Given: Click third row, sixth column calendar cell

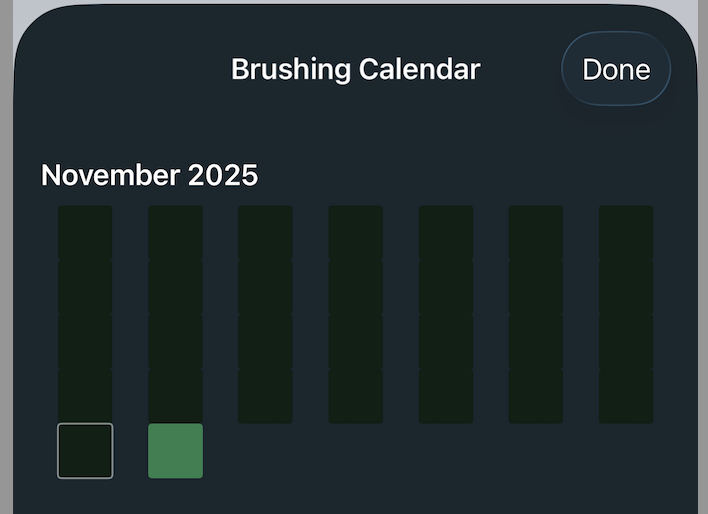Looking at the screenshot, I should pyautogui.click(x=536, y=342).
